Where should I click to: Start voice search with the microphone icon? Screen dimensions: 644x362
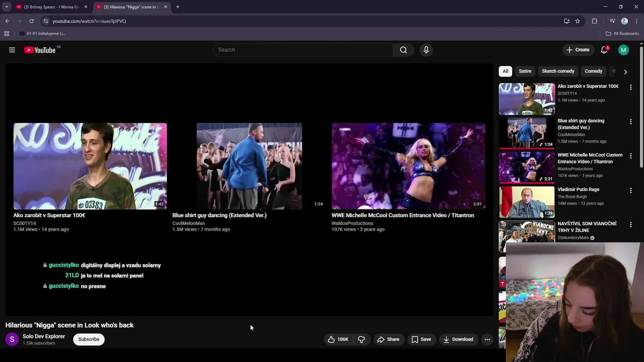[x=426, y=50]
